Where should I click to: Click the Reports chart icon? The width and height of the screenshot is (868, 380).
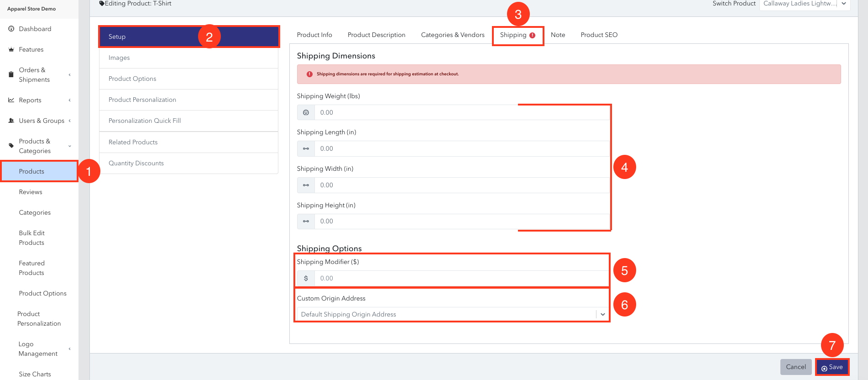[11, 100]
